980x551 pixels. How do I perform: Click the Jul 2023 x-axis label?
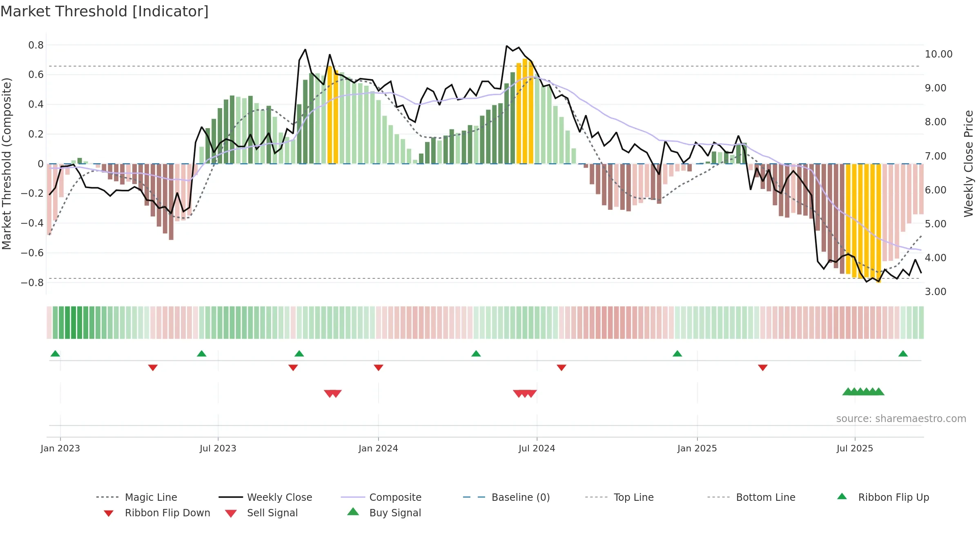(x=218, y=449)
